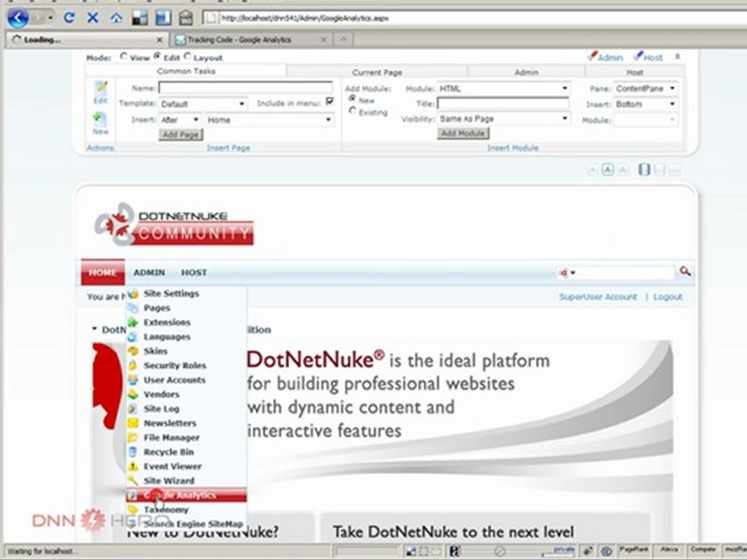
Task: Choose Pages from Admin menu
Action: [186, 308]
